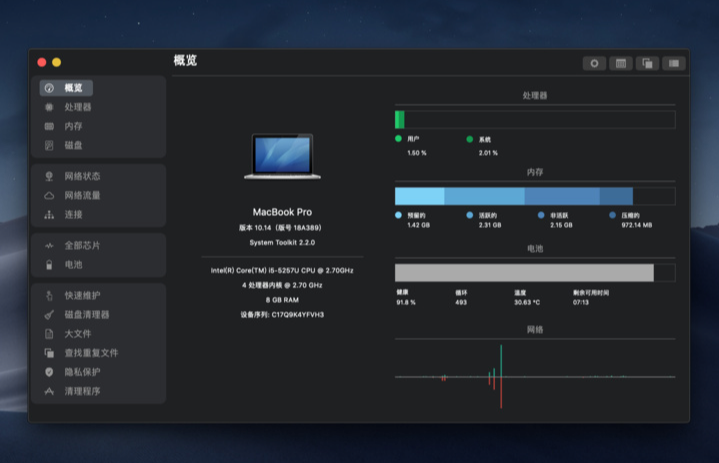Click the overlapping windows toolbar button
719x463 pixels.
[648, 63]
